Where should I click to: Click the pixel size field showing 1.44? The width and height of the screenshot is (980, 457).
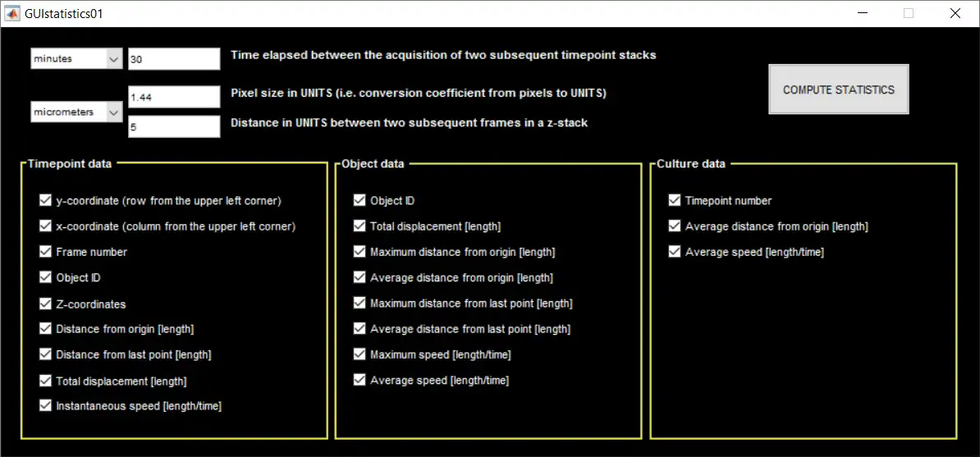pyautogui.click(x=174, y=97)
